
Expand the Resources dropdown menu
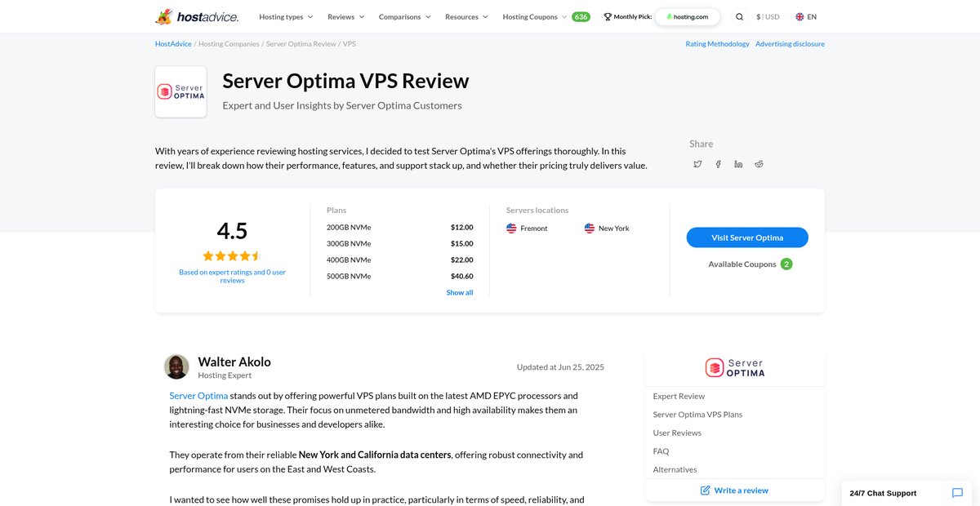tap(466, 16)
